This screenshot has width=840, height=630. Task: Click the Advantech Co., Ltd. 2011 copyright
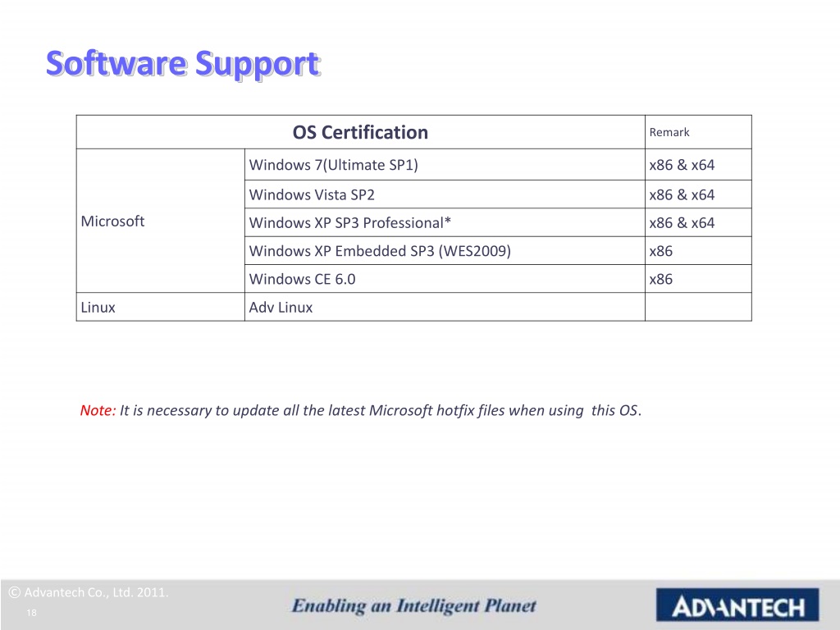point(89,592)
